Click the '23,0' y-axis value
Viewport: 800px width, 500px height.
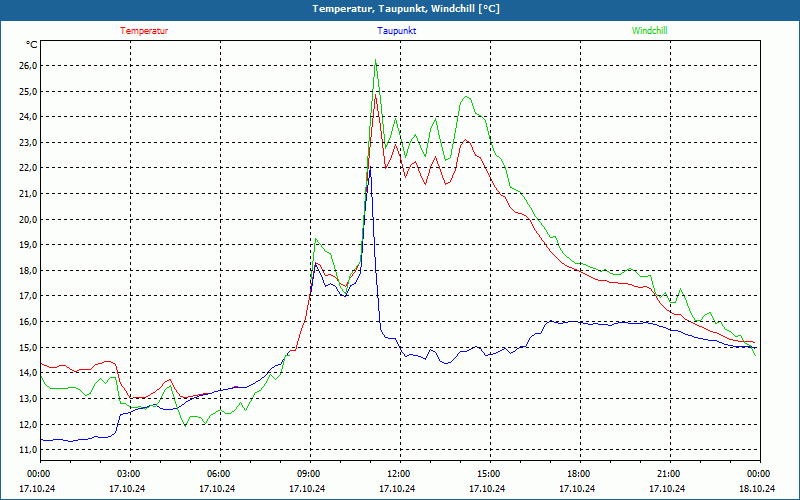tap(28, 142)
